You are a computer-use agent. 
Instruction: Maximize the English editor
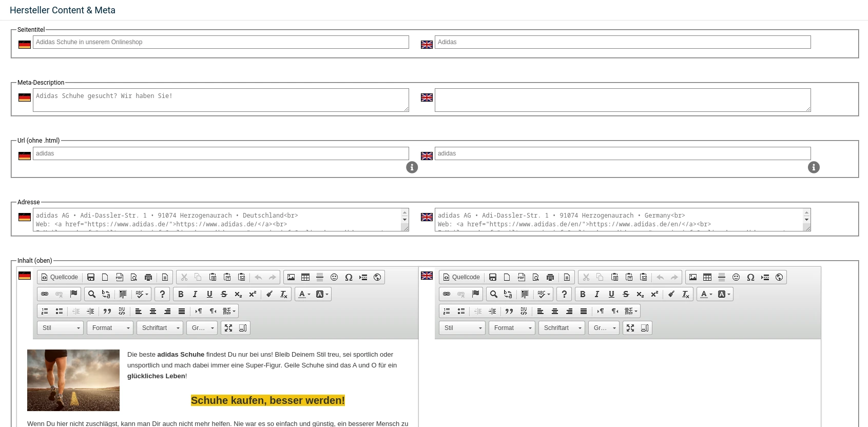pos(630,328)
